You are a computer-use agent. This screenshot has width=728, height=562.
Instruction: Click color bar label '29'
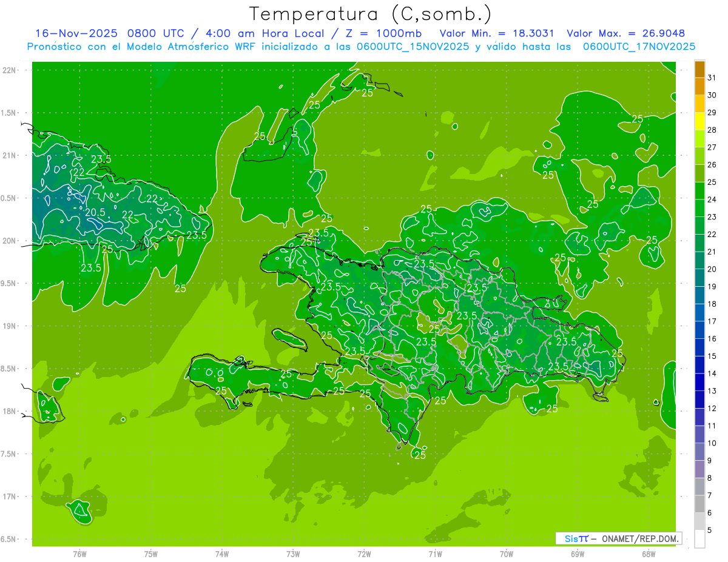712,113
